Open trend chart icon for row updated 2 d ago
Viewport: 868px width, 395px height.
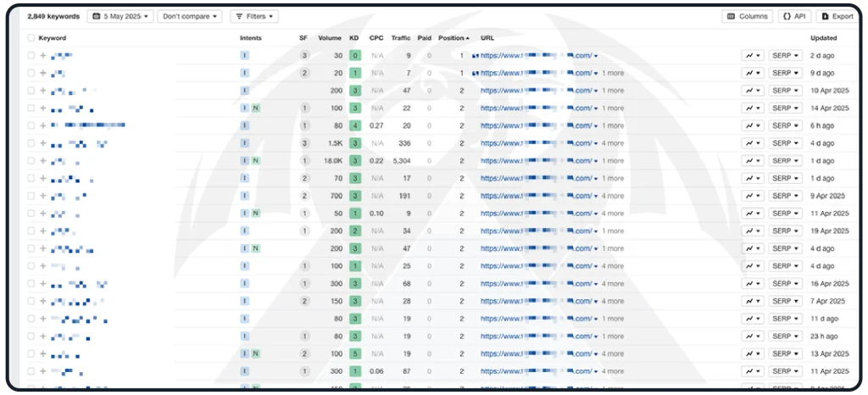point(752,56)
